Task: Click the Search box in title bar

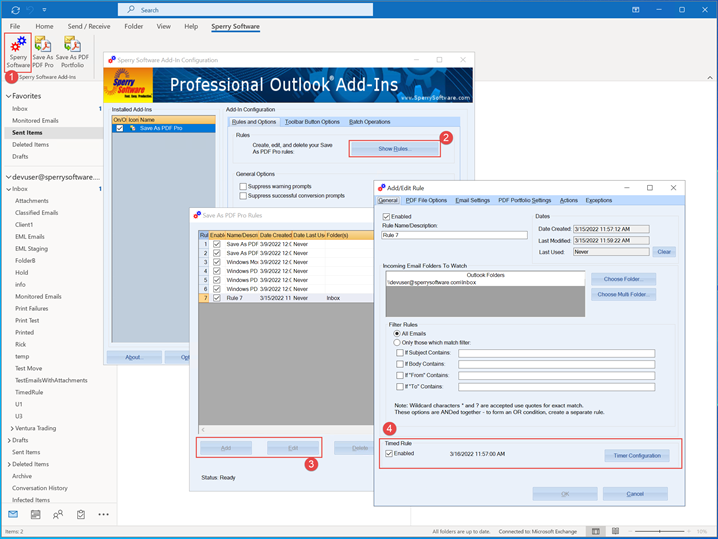Action: (245, 10)
